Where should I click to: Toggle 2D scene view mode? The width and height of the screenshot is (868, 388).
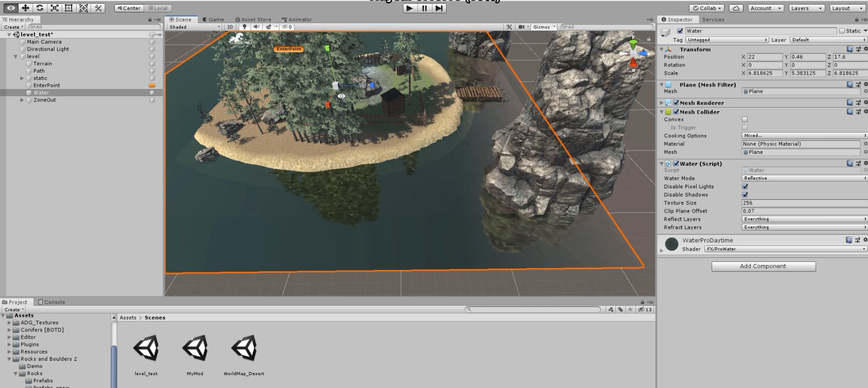[230, 27]
